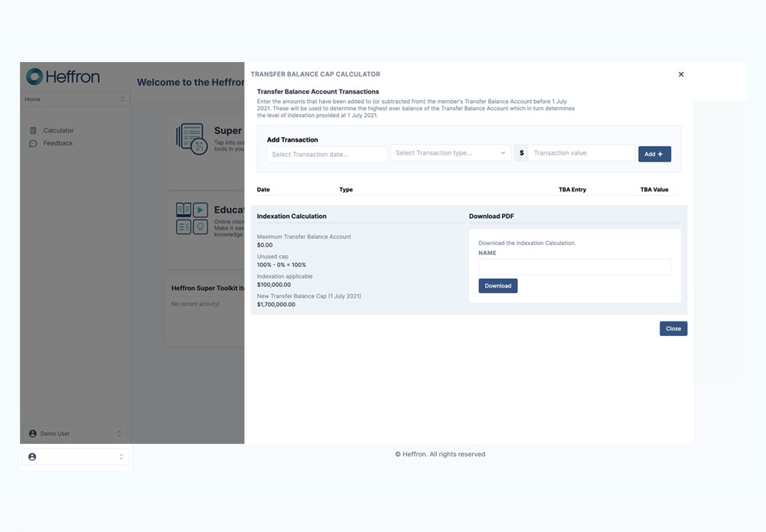The width and height of the screenshot is (766, 532).
Task: Click the Heffron copyright footer text
Action: (440, 454)
